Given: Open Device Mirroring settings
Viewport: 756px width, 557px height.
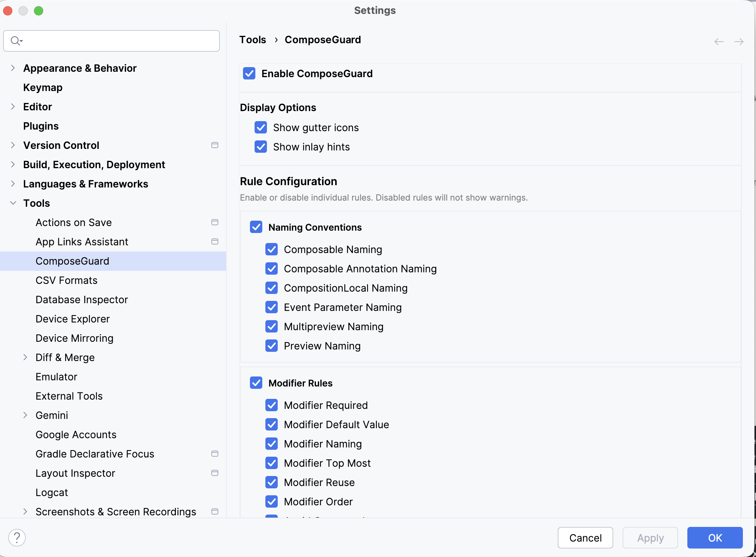Looking at the screenshot, I should pos(74,338).
